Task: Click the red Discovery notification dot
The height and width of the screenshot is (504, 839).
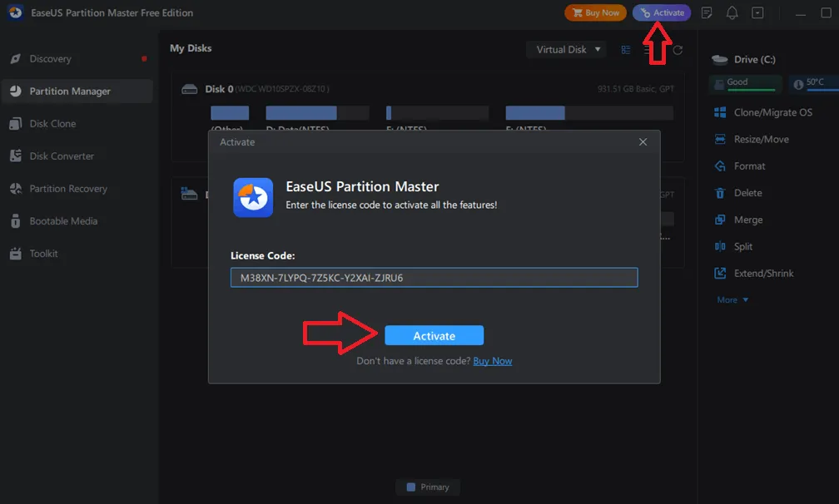Action: point(144,59)
